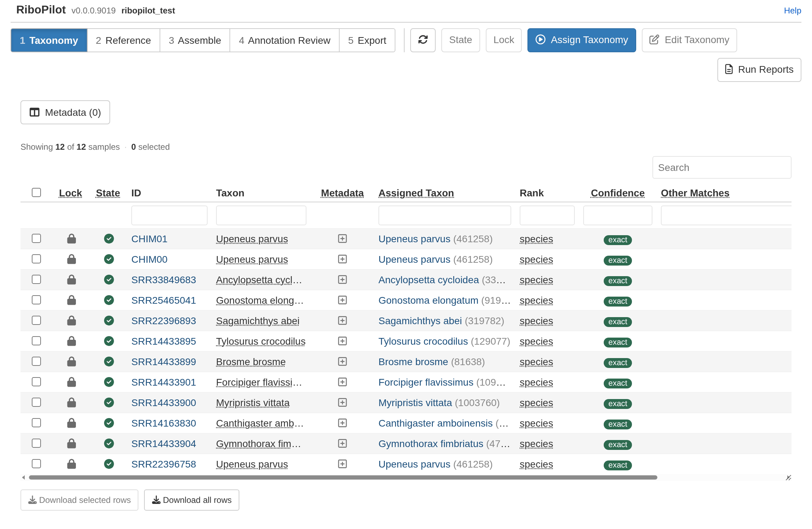This screenshot has width=812, height=529.
Task: Open Brosme brosme assigned taxon link
Action: pos(413,362)
